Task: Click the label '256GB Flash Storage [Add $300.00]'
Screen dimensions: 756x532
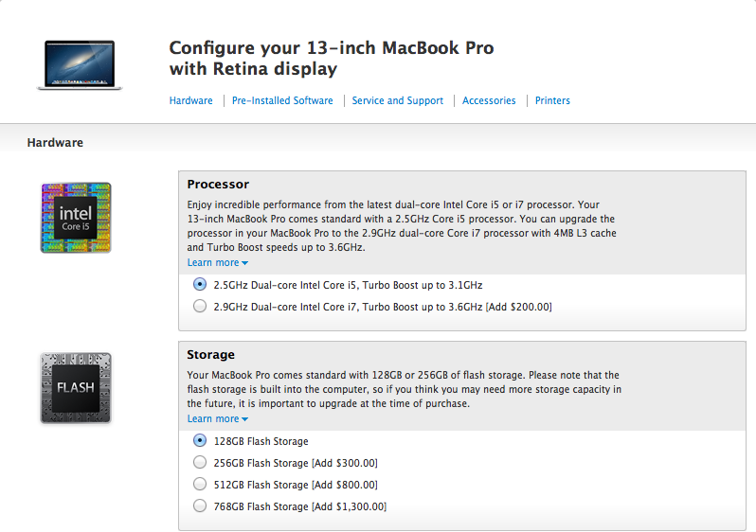Action: click(296, 463)
